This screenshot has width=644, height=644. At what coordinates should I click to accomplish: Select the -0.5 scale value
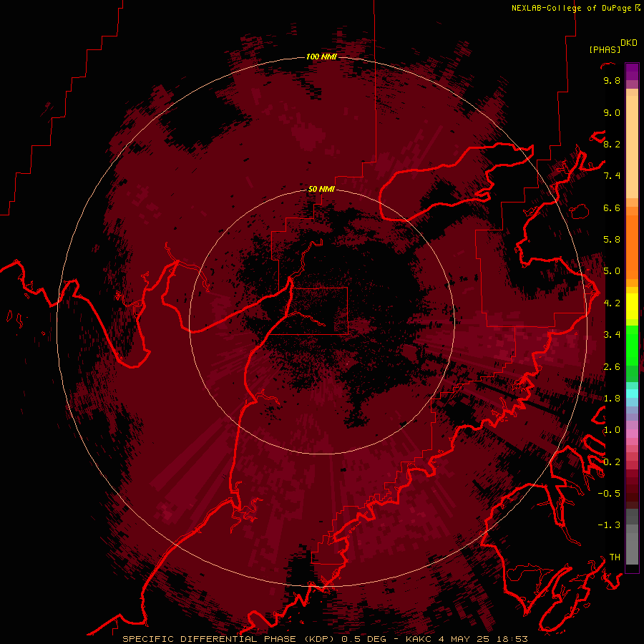pos(609,494)
